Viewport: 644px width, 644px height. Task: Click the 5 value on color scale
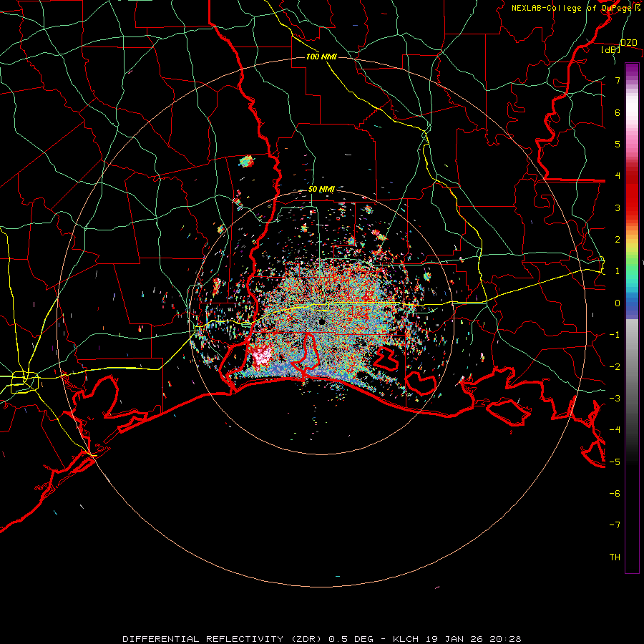[x=618, y=144]
